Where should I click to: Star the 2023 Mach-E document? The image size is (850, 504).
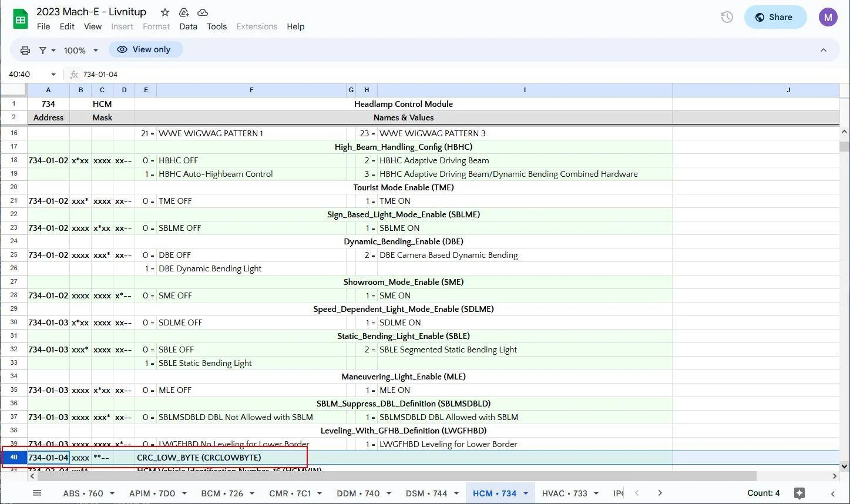(x=165, y=12)
